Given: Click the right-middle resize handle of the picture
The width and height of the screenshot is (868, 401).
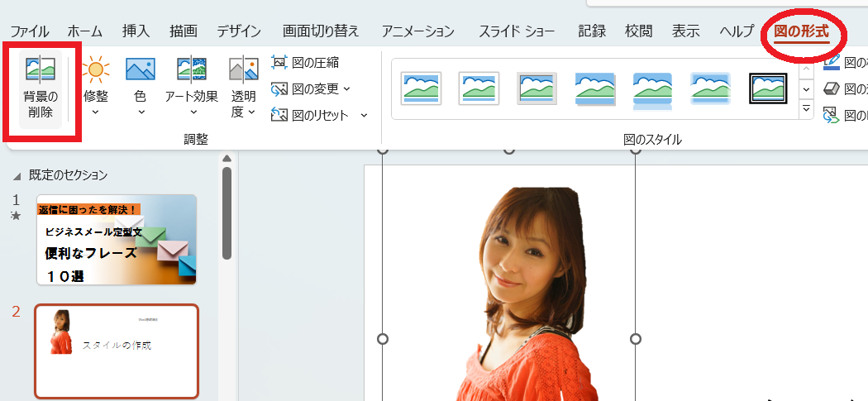Looking at the screenshot, I should tap(636, 338).
